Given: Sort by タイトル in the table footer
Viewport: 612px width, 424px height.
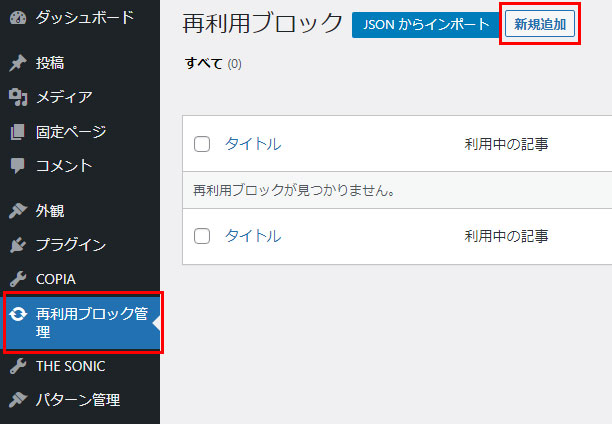Looking at the screenshot, I should pyautogui.click(x=253, y=236).
